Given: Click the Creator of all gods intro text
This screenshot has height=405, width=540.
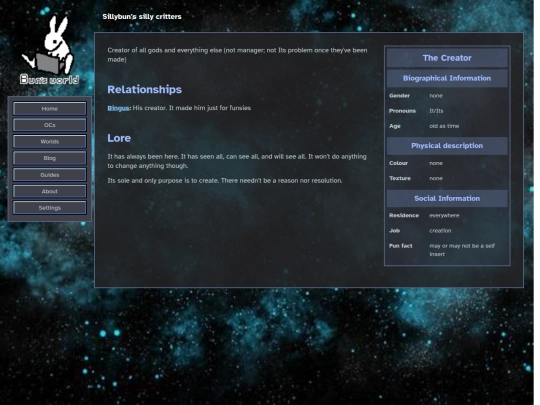Looking at the screenshot, I should pos(237,55).
